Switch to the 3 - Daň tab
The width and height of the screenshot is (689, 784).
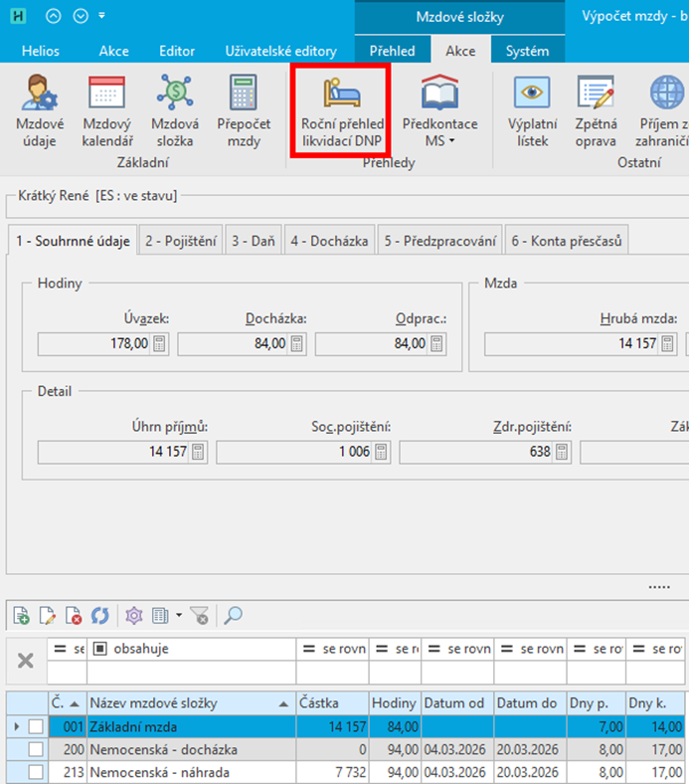click(x=254, y=240)
